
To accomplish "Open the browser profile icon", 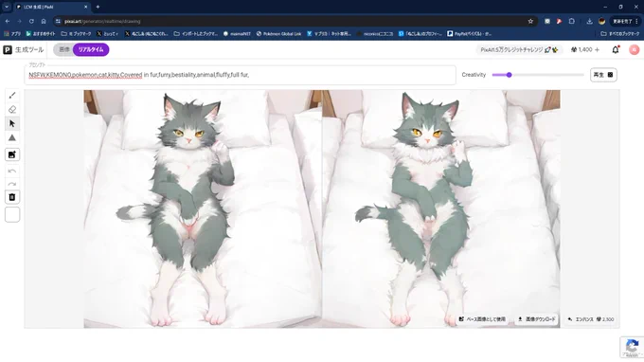I will 601,22.
